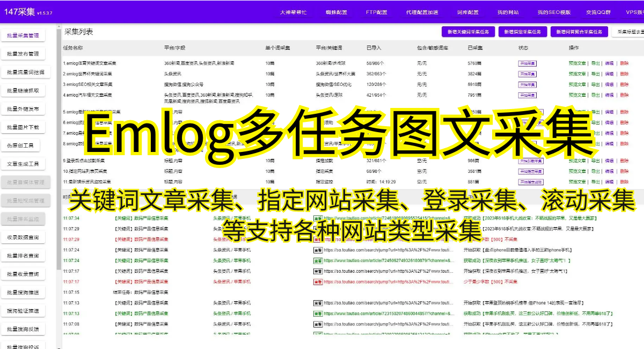This screenshot has width=644, height=349.
Task: Click 大神帮帮忙 in the top menu
Action: [x=293, y=12]
